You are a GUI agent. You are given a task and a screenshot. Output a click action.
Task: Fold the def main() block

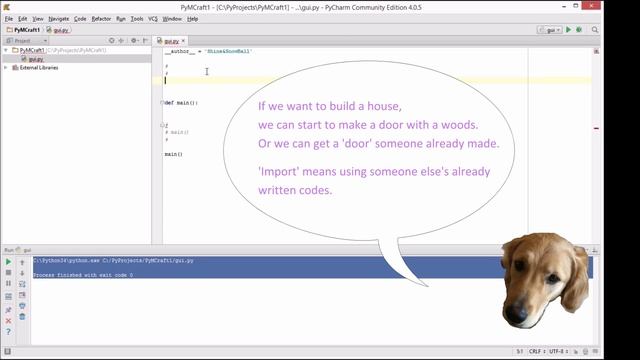coord(162,102)
